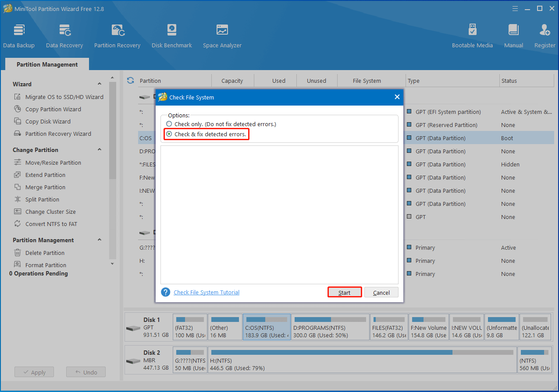Click the D:PROGRAMS usage bar in disk map

click(x=330, y=320)
